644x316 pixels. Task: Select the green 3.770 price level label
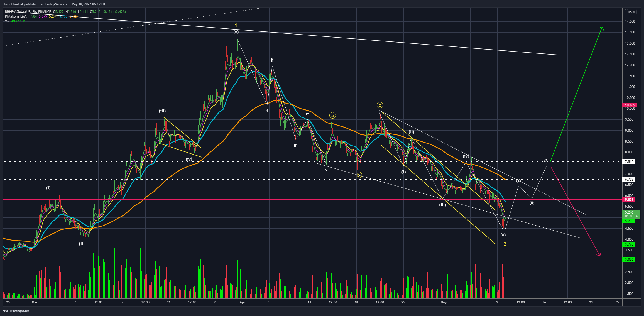pyautogui.click(x=629, y=244)
